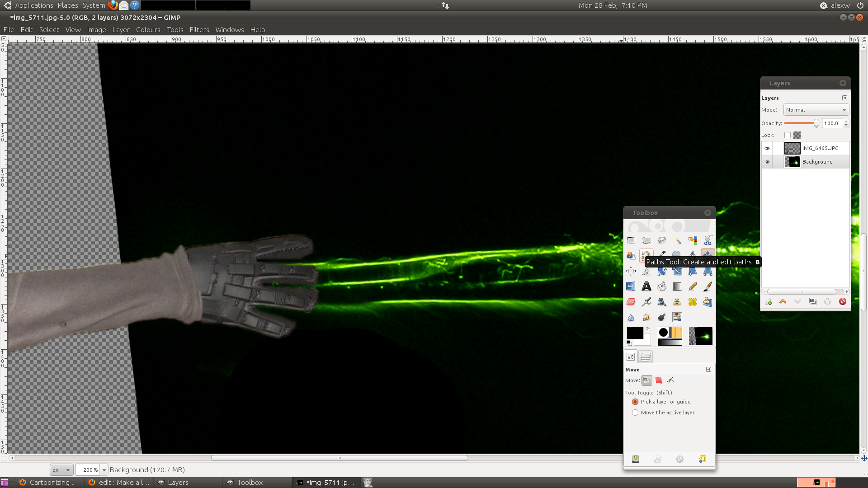Screen dimensions: 868x488
Task: Open Move tool options tab menu
Action: point(709,370)
